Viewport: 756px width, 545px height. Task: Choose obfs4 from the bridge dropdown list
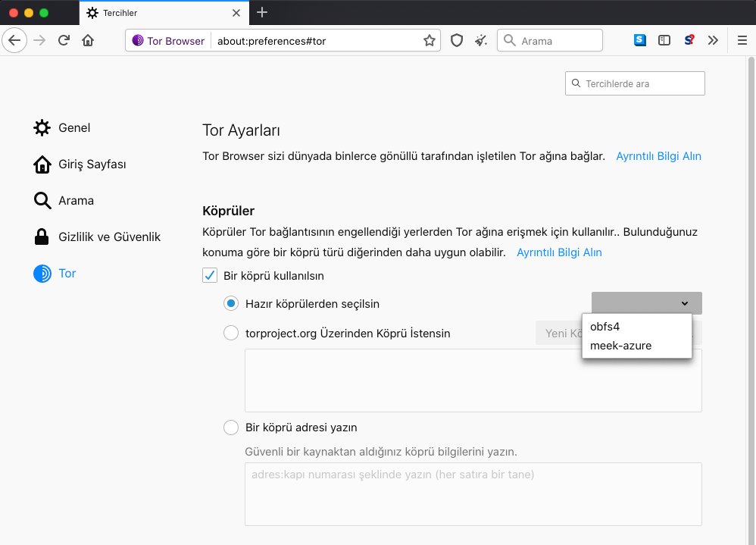[637, 327]
